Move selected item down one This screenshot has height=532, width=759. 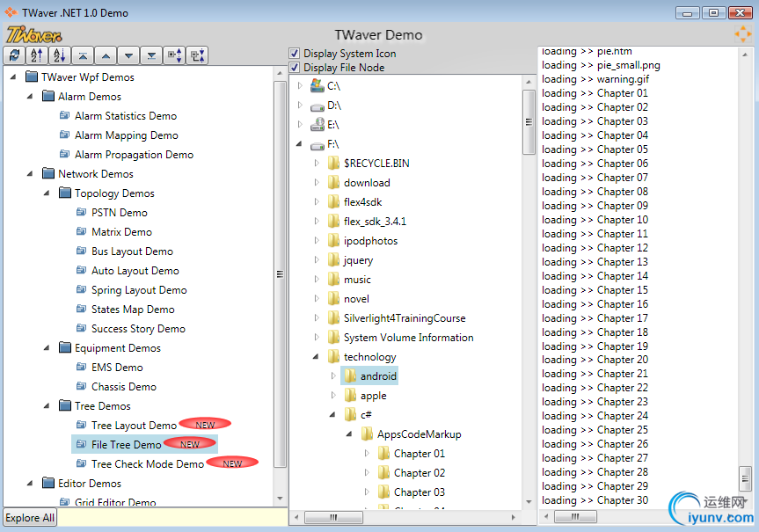pos(128,55)
